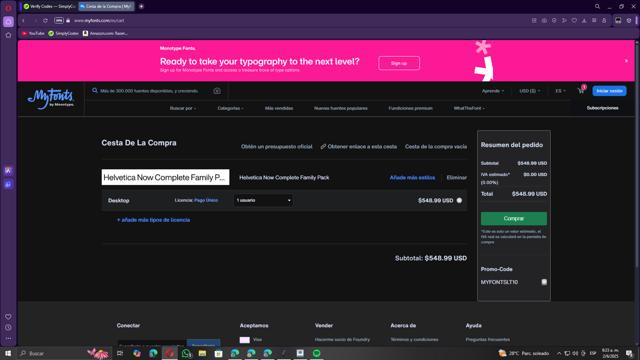Image resolution: width=640 pixels, height=360 pixels.
Task: Open a new browser tab with plus button
Action: 141,7
